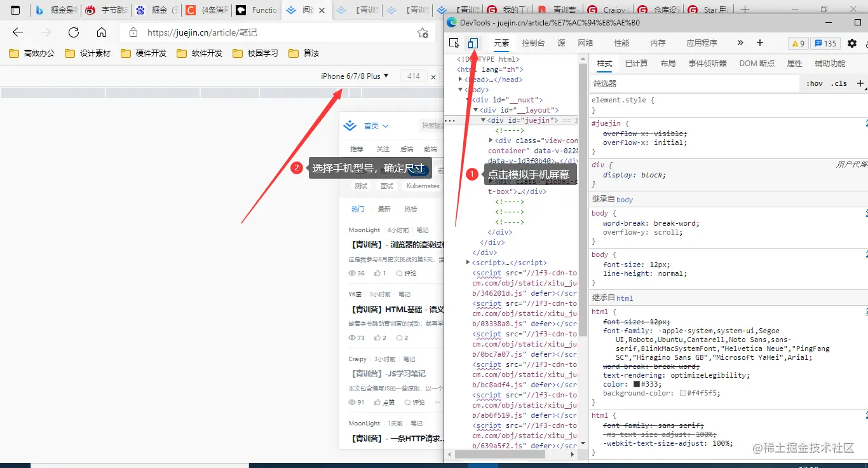Open the 布局 pane tab
Viewport: 868px width, 468px height.
point(668,64)
